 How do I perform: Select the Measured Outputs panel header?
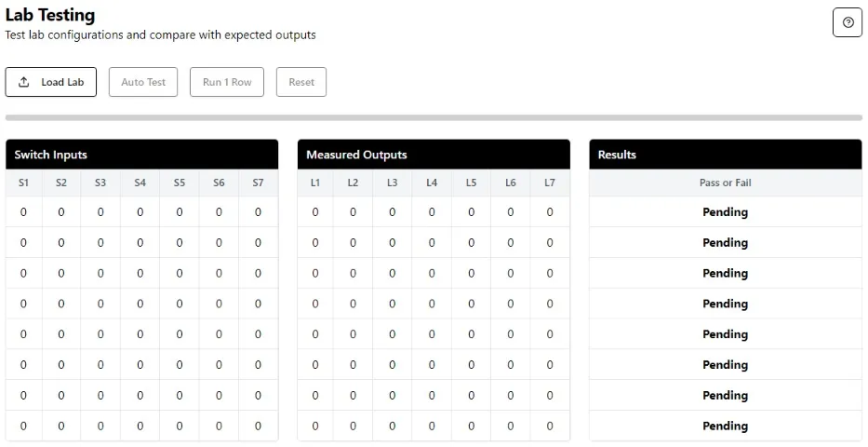tap(434, 155)
